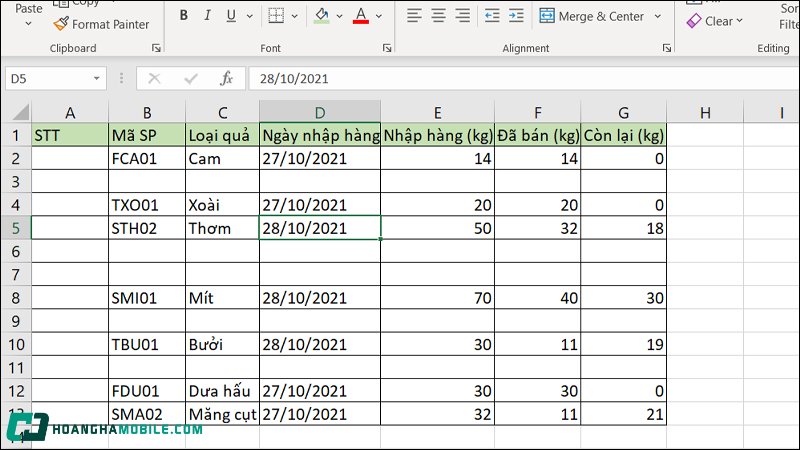Expand the borders dropdown arrow
Screen dimensions: 800x450
click(294, 16)
